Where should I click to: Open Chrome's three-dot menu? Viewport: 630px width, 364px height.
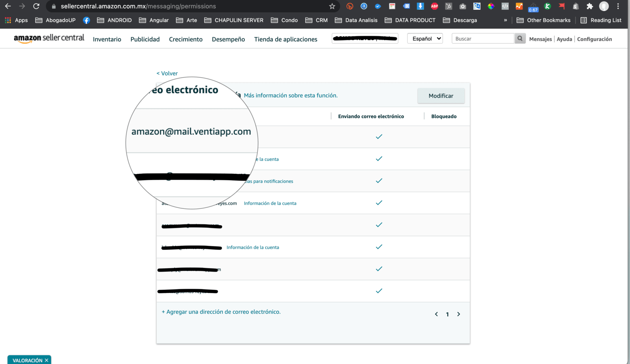click(618, 6)
